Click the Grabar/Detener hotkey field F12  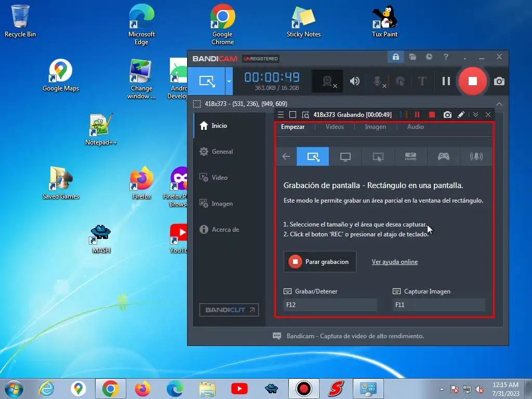(330, 304)
